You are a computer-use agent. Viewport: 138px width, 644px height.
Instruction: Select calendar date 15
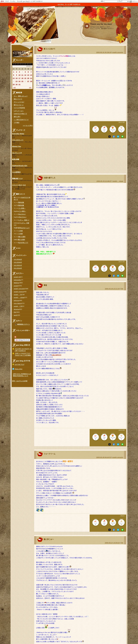[14, 78]
